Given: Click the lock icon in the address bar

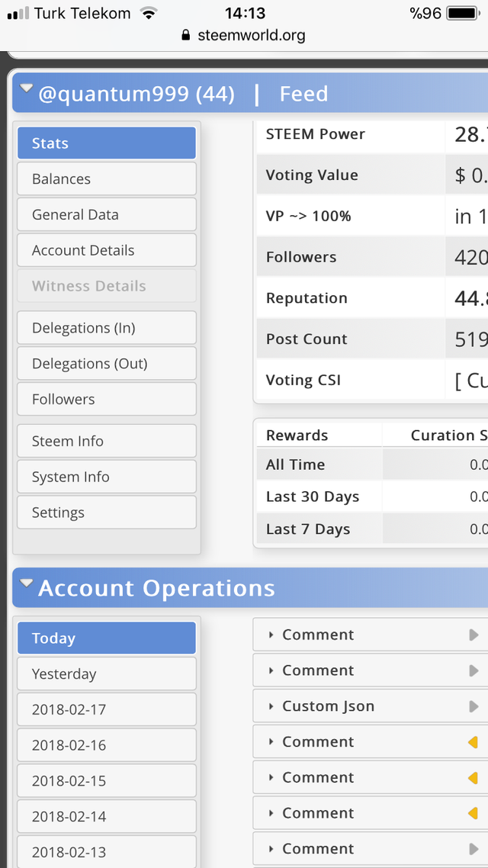Looking at the screenshot, I should point(185,35).
